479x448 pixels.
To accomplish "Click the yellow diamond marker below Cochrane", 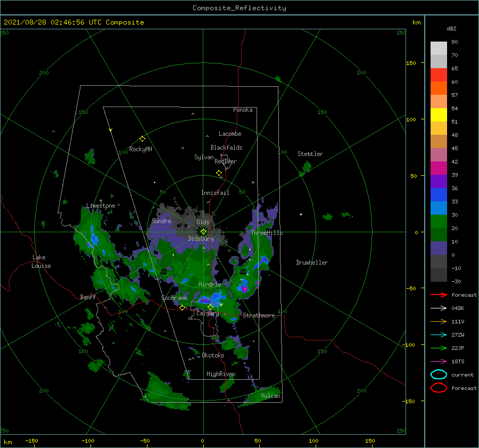I will coord(182,308).
